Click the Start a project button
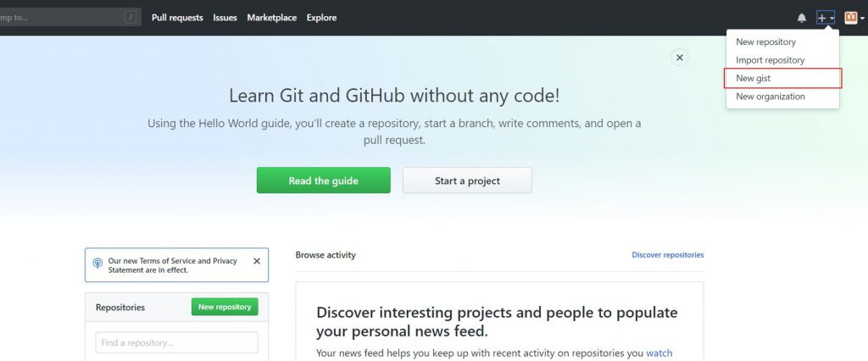 click(467, 180)
